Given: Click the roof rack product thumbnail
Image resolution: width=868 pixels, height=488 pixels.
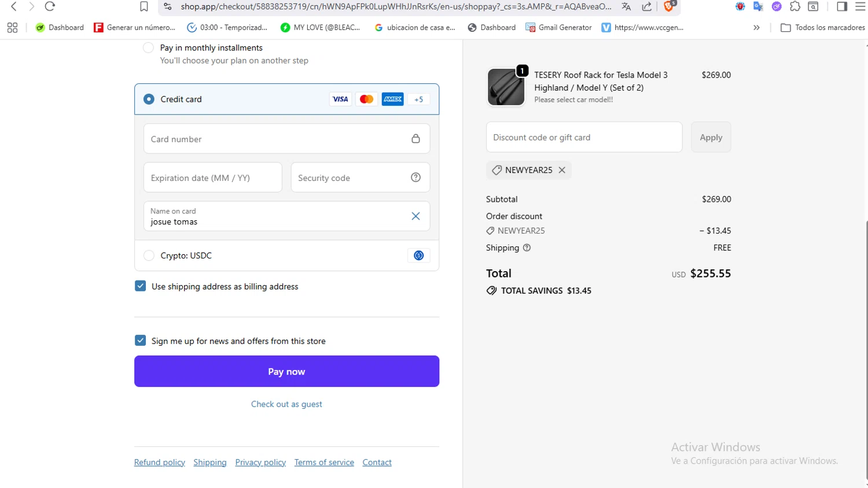Looking at the screenshot, I should [x=506, y=87].
